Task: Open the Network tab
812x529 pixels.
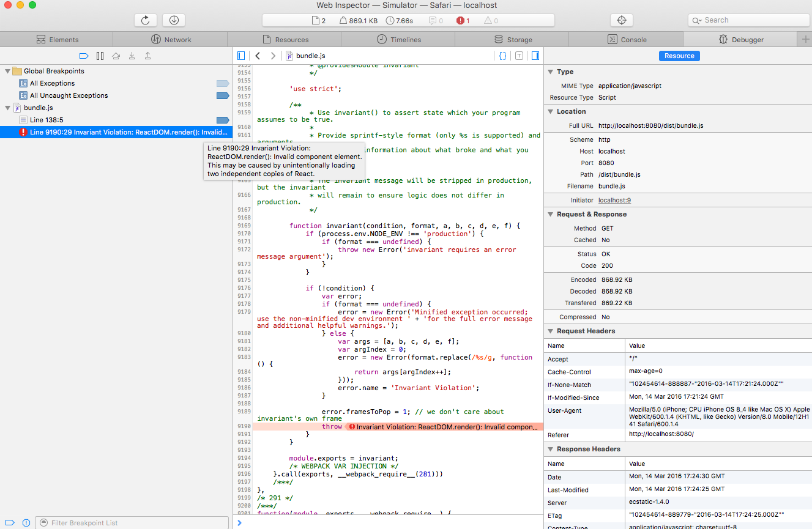Action: (171, 39)
